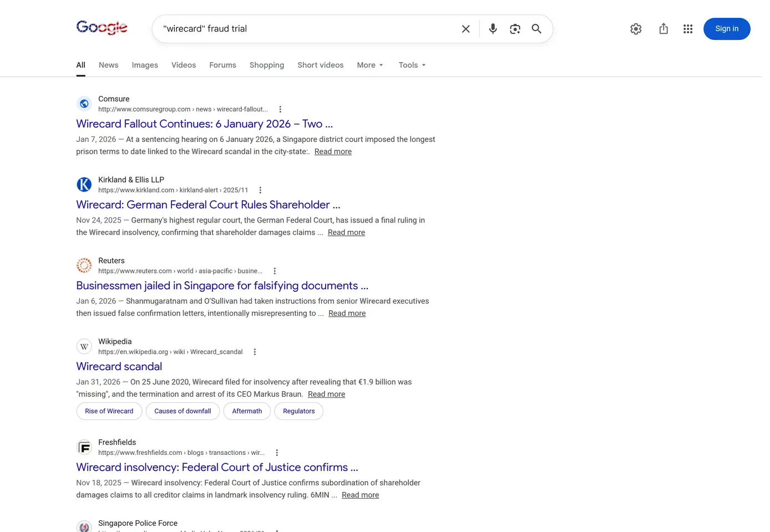Open the menu for the Kirkland & Ellis result
Image resolution: width=770 pixels, height=532 pixels.
pyautogui.click(x=260, y=190)
